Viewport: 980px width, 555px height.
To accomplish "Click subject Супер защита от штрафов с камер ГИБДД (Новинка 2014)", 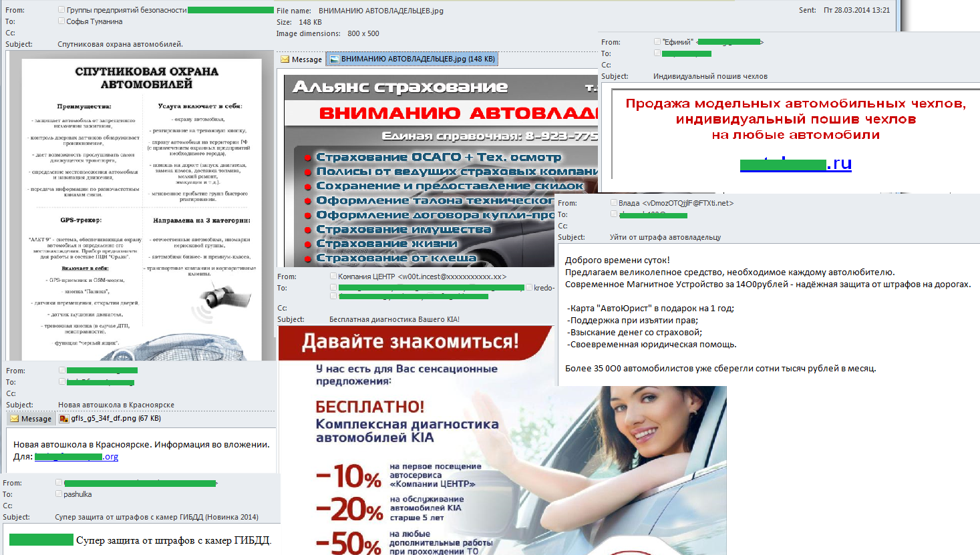I will [156, 517].
